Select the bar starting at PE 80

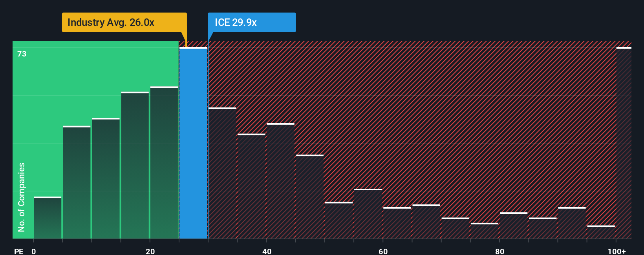[x=514, y=226]
